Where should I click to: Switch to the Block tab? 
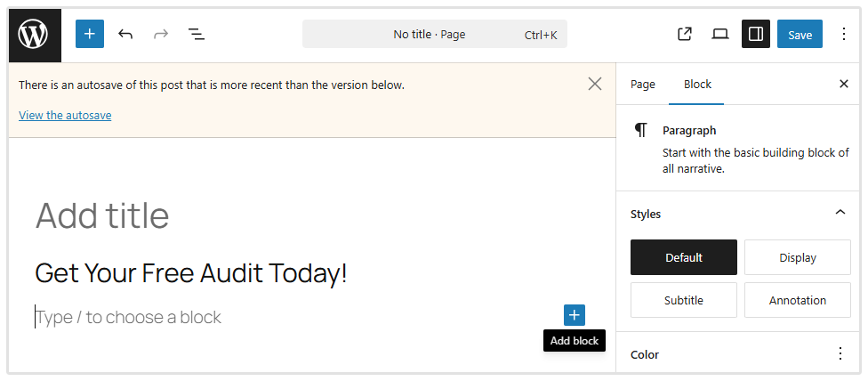697,85
